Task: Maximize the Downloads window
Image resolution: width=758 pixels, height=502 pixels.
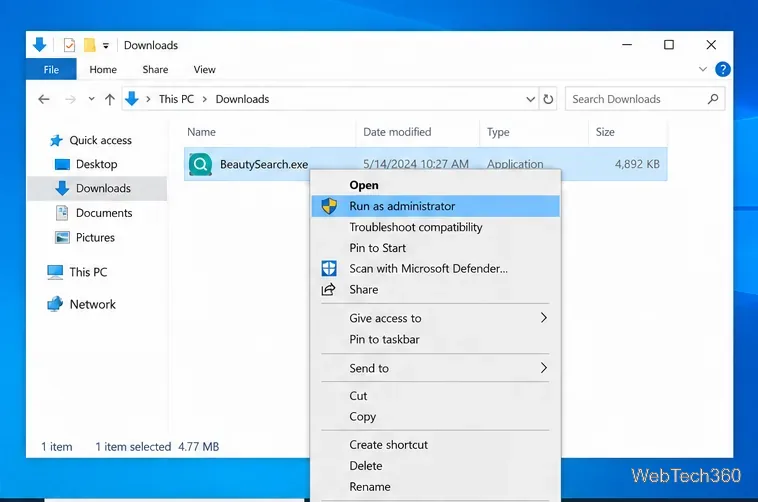Action: [x=669, y=45]
